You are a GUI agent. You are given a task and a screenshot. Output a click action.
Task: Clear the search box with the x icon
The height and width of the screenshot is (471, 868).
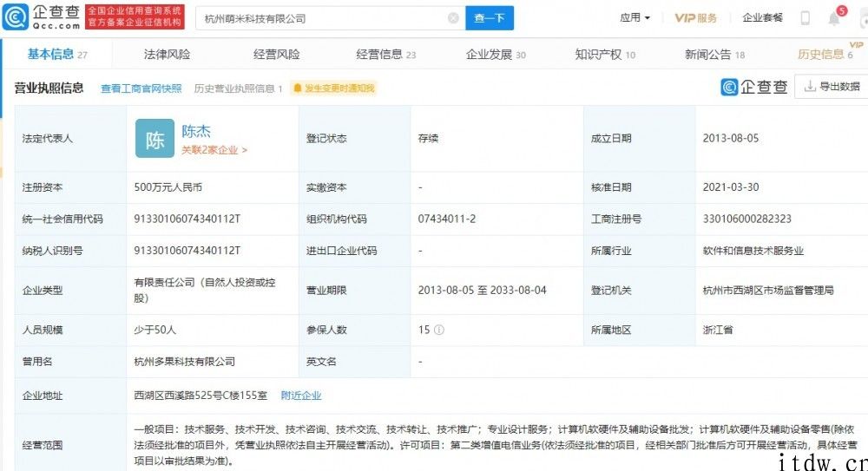(x=453, y=18)
